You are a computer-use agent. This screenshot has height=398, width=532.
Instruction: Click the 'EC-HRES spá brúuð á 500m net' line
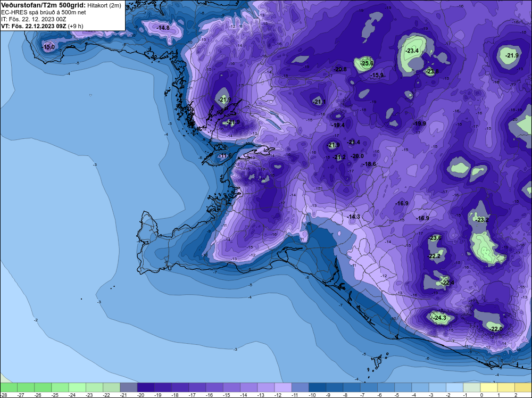click(x=44, y=12)
